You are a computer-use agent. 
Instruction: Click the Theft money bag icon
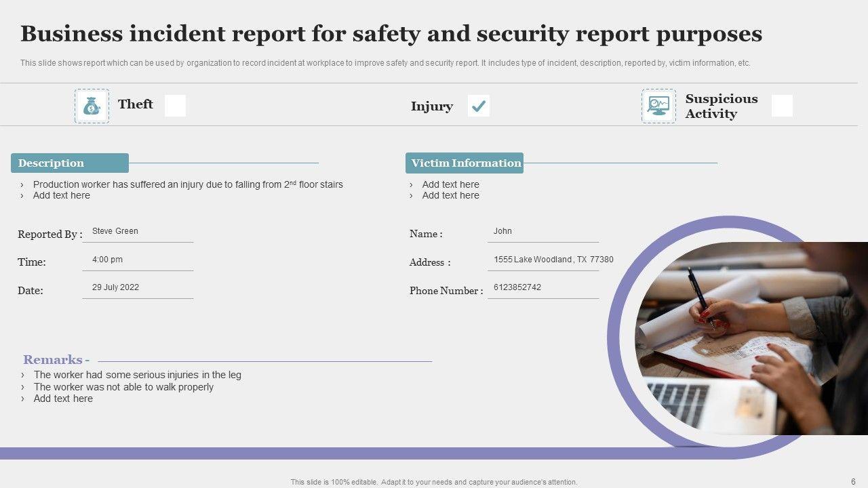point(92,106)
